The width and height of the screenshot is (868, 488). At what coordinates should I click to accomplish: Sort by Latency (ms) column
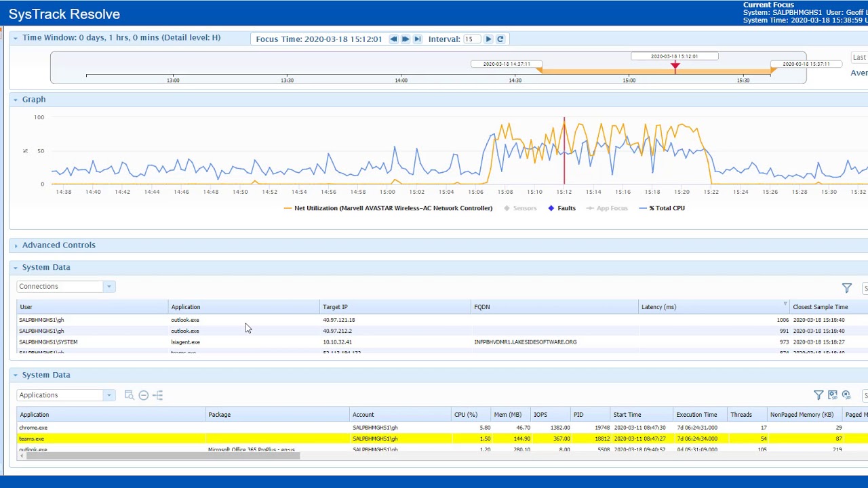(x=714, y=307)
